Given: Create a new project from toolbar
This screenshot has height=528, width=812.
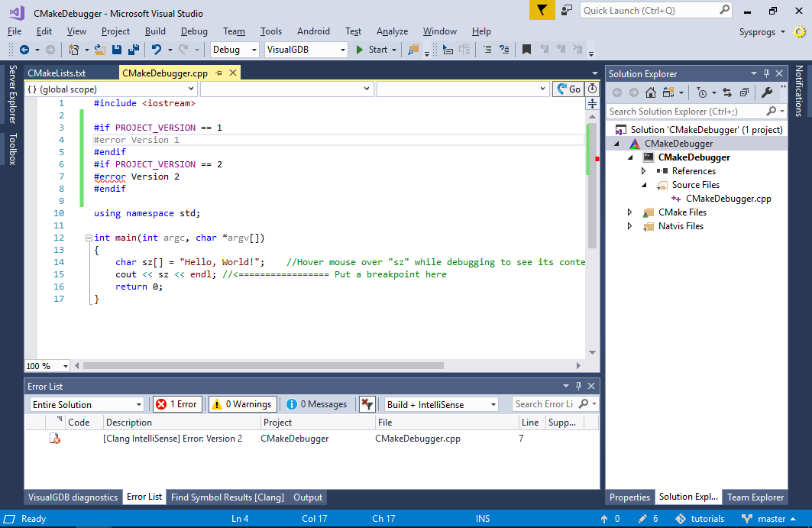Looking at the screenshot, I should pyautogui.click(x=74, y=50).
